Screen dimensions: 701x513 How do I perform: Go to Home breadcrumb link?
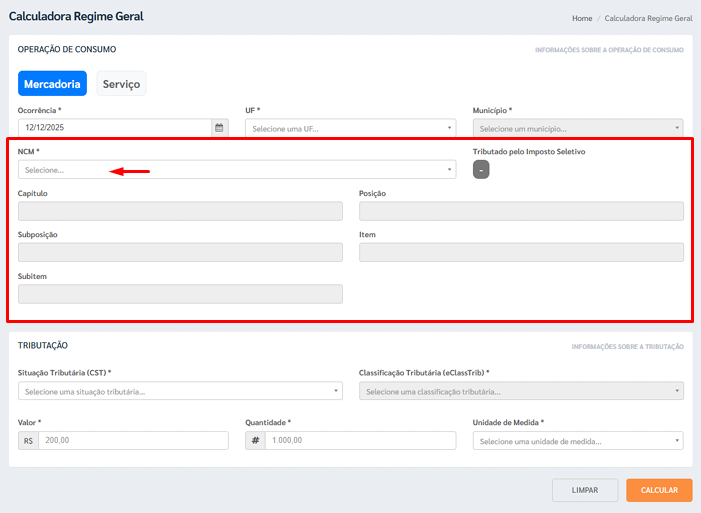tap(582, 18)
